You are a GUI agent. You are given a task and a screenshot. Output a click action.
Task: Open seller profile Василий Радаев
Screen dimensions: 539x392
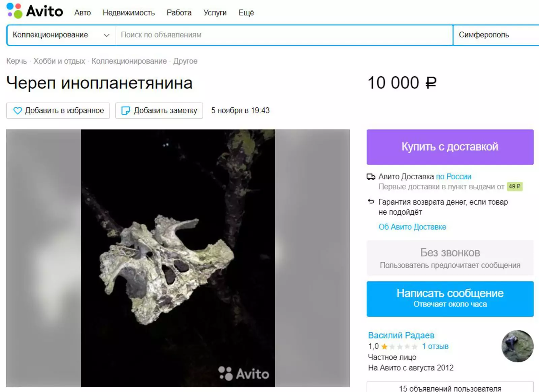click(x=401, y=335)
